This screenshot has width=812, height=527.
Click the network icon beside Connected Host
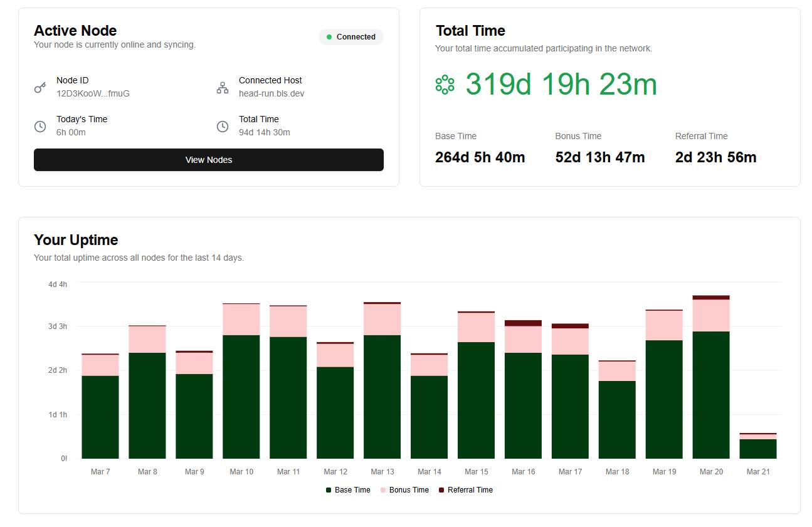coord(223,88)
